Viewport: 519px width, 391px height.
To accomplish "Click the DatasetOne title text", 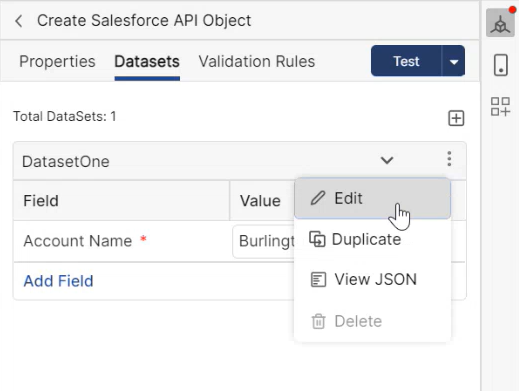I will pos(66,162).
